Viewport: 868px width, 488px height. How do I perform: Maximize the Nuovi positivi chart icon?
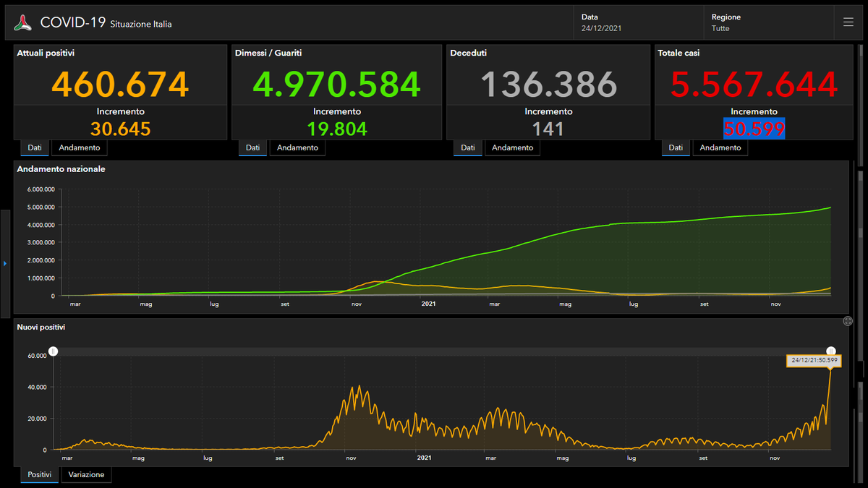(x=848, y=321)
